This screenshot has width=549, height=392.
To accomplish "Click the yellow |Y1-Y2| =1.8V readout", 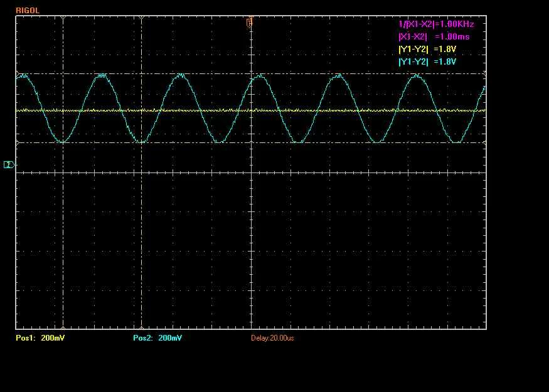I will pyautogui.click(x=427, y=50).
